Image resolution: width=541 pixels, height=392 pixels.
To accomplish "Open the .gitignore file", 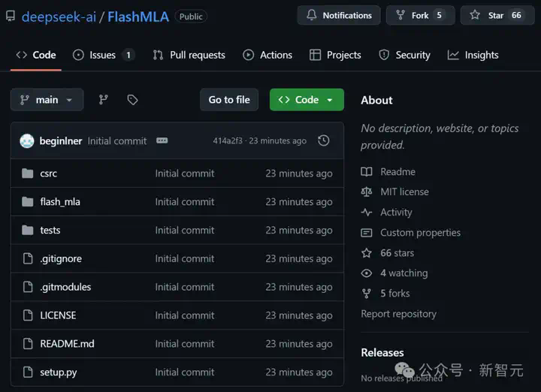I will pyautogui.click(x=61, y=258).
